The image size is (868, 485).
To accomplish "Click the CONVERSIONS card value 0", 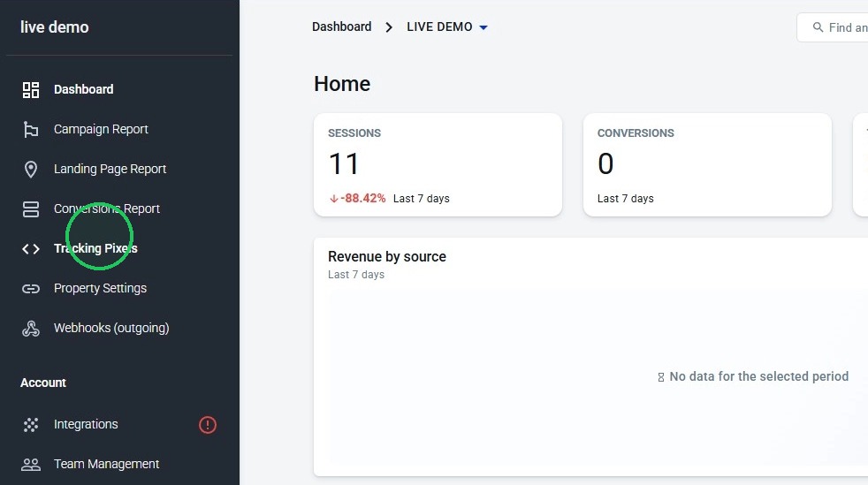I will coord(605,163).
